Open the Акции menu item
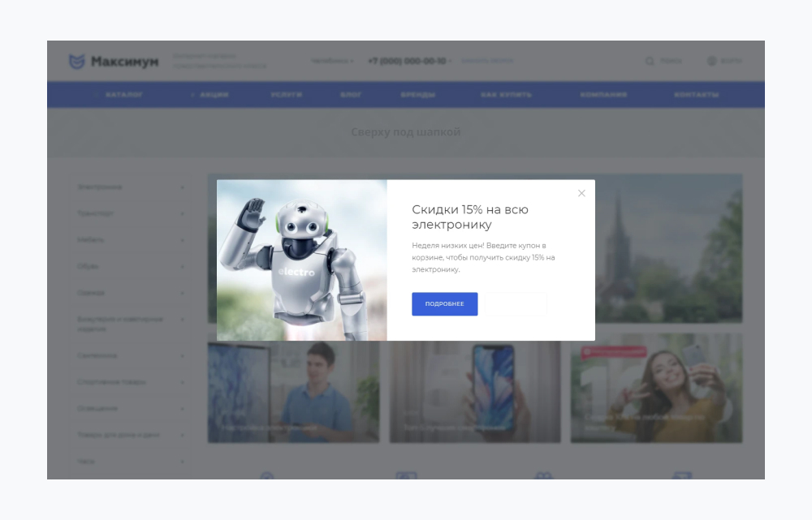Screen dimensions: 812x520 pos(214,95)
